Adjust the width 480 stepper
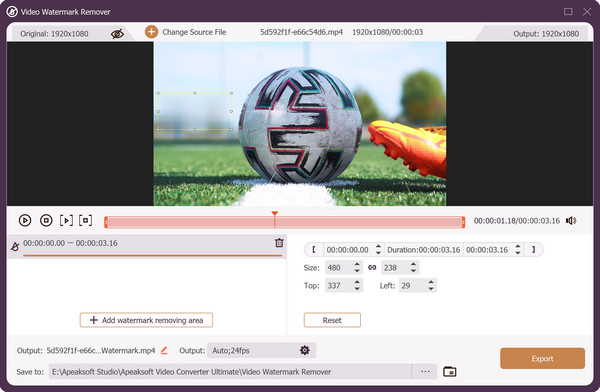 coord(357,268)
